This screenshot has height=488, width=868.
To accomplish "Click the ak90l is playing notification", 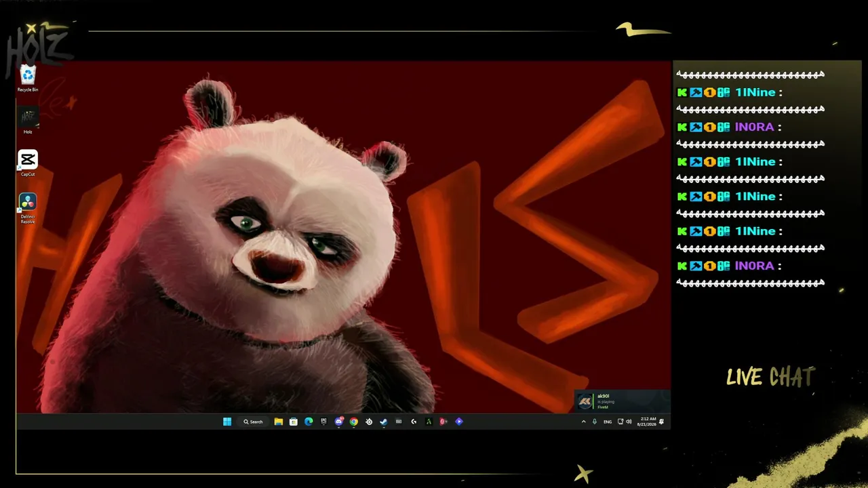I will pyautogui.click(x=623, y=401).
